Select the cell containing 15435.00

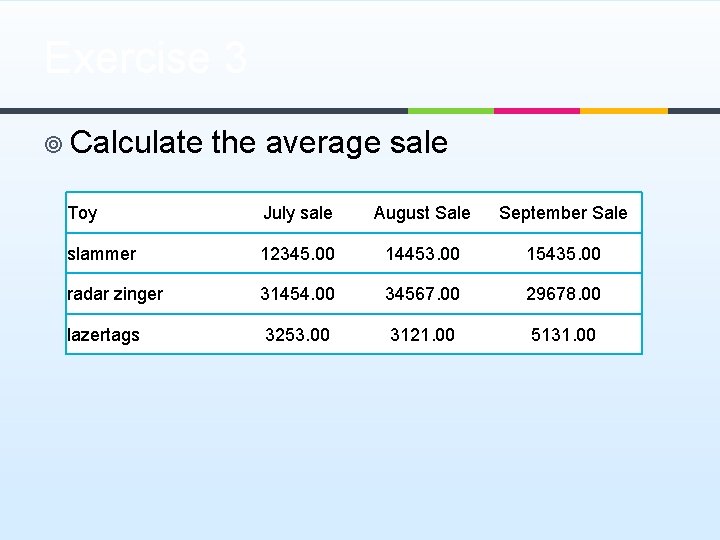tap(563, 254)
